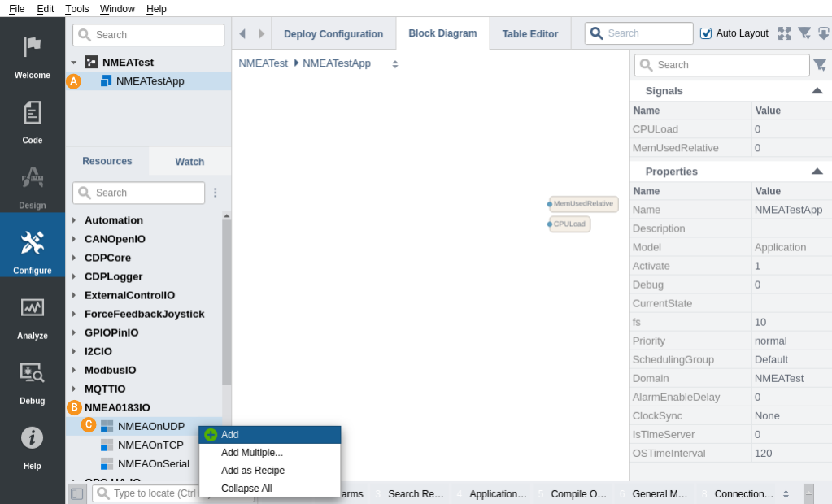
Task: Click the filter icon next to properties search
Action: click(x=820, y=65)
